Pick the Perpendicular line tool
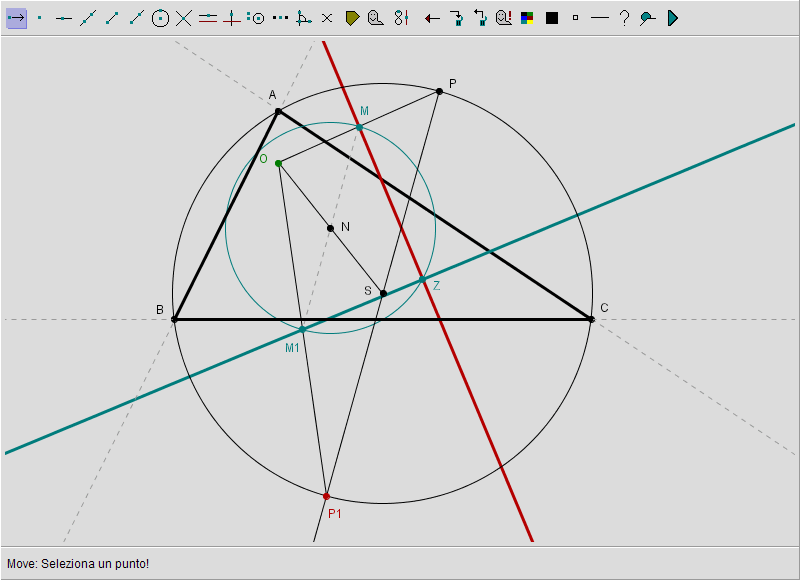Screen dimensions: 800x580 pos(232,18)
